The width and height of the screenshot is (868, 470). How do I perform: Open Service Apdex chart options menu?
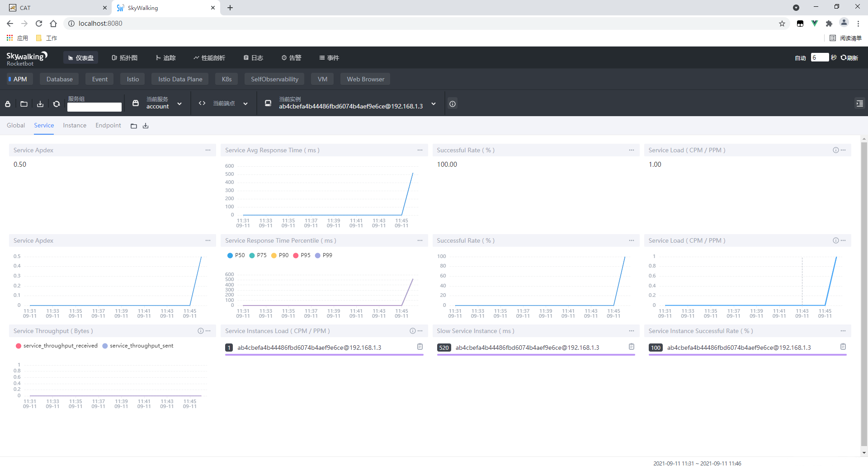pos(208,240)
